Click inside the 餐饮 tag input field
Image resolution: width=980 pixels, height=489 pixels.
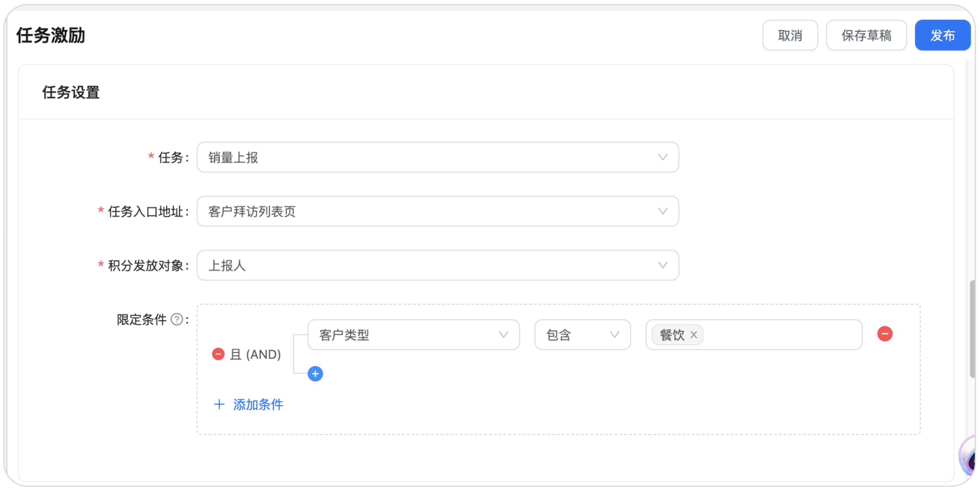tap(780, 335)
